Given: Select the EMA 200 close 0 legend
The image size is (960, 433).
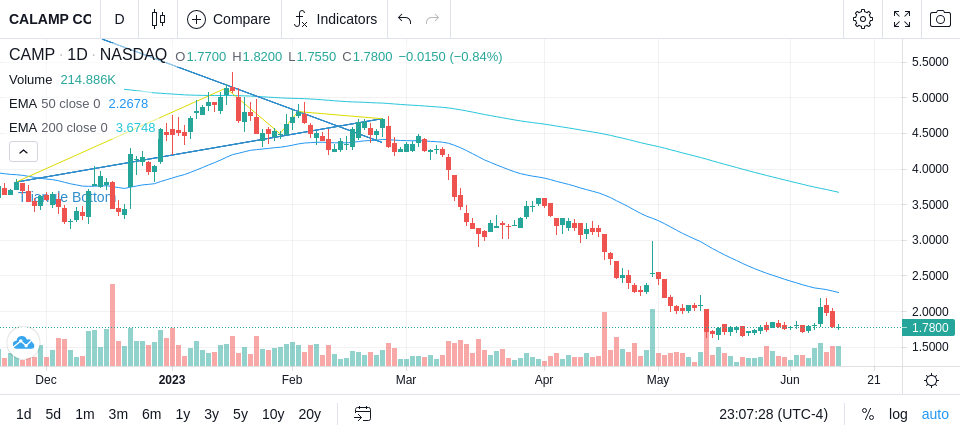Looking at the screenshot, I should click(58, 127).
